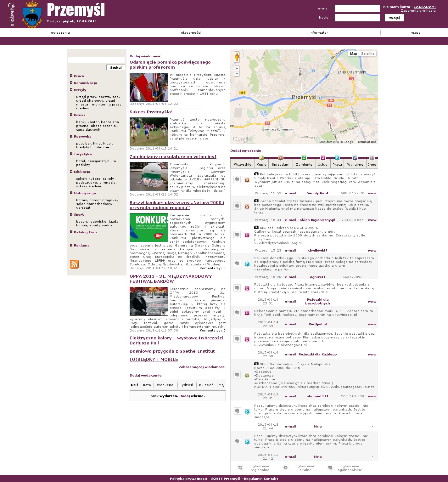
Task: Click the Zapomniałem hasła link
Action: pyautogui.click(x=418, y=10)
